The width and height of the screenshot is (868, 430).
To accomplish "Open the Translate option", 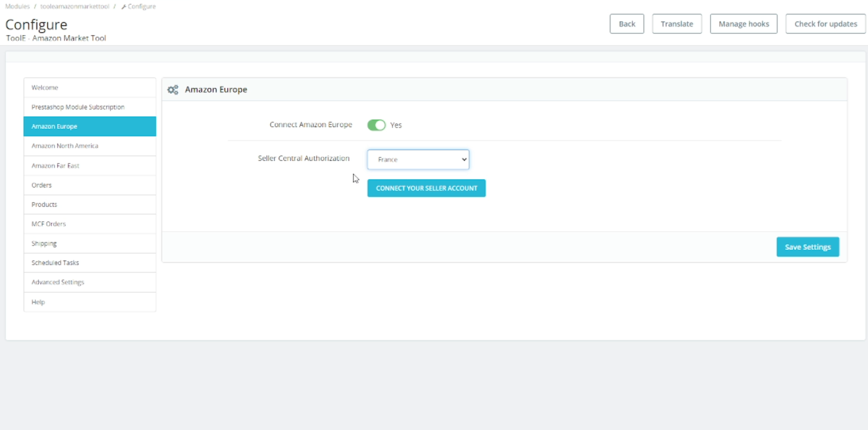I will (x=677, y=24).
